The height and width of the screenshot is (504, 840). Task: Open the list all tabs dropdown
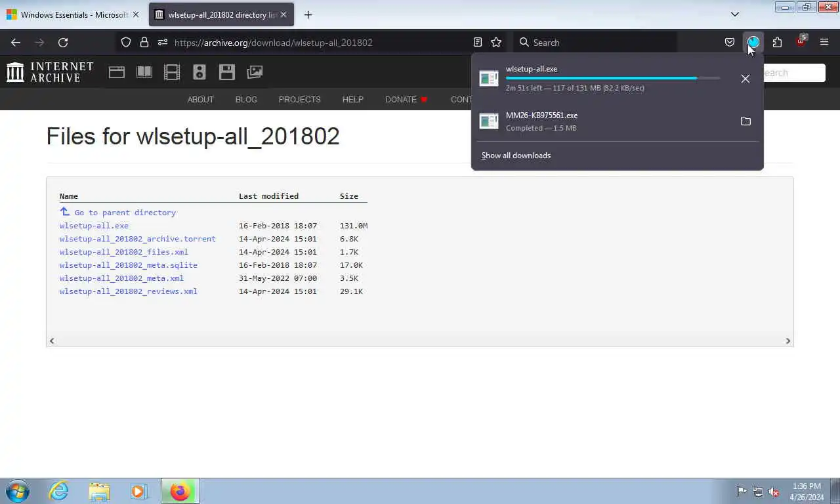pos(735,14)
